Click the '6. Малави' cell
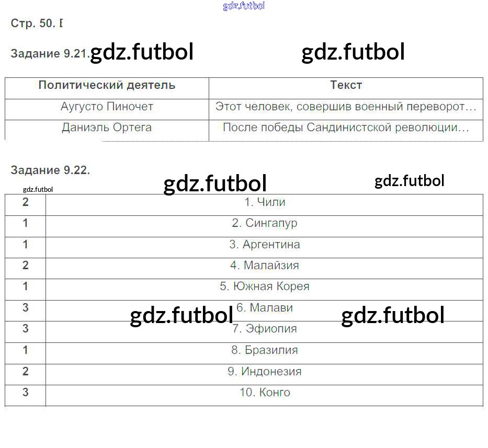Screen dimensions: 488x448 pyautogui.click(x=265, y=308)
